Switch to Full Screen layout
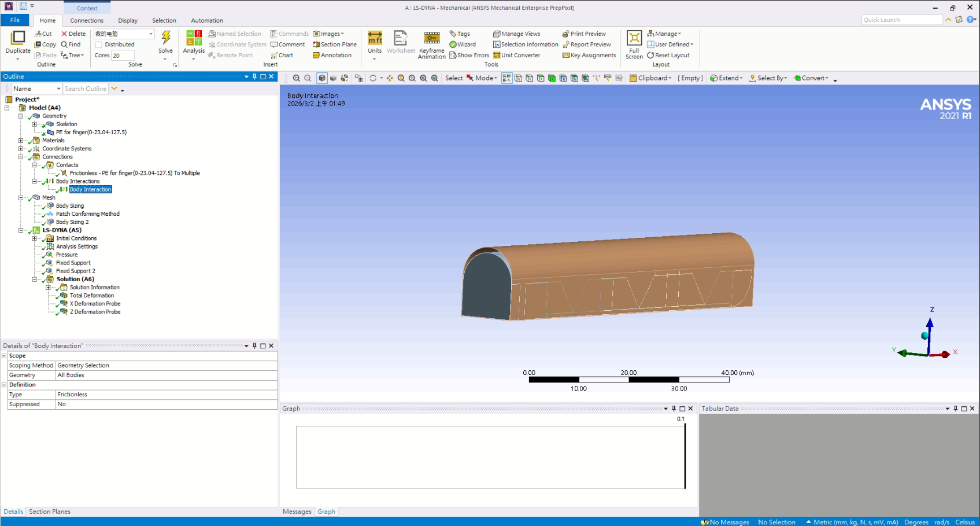The image size is (980, 526). click(634, 39)
